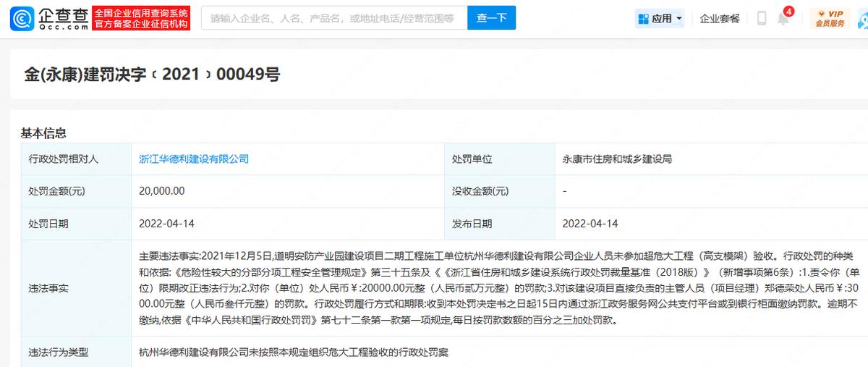Open 浙江华德利建设有限公司 company link
Image resolution: width=868 pixels, height=367 pixels.
[x=193, y=159]
